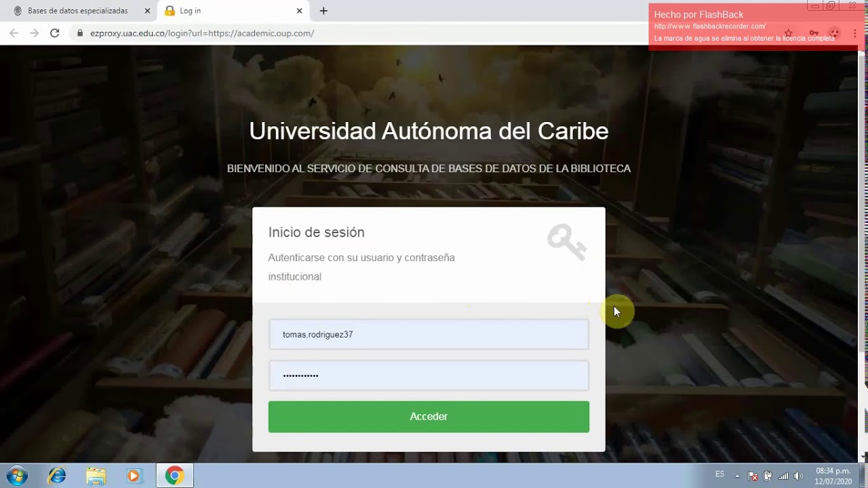Select the 'Log in' tab
This screenshot has width=868, height=488.
(x=234, y=11)
